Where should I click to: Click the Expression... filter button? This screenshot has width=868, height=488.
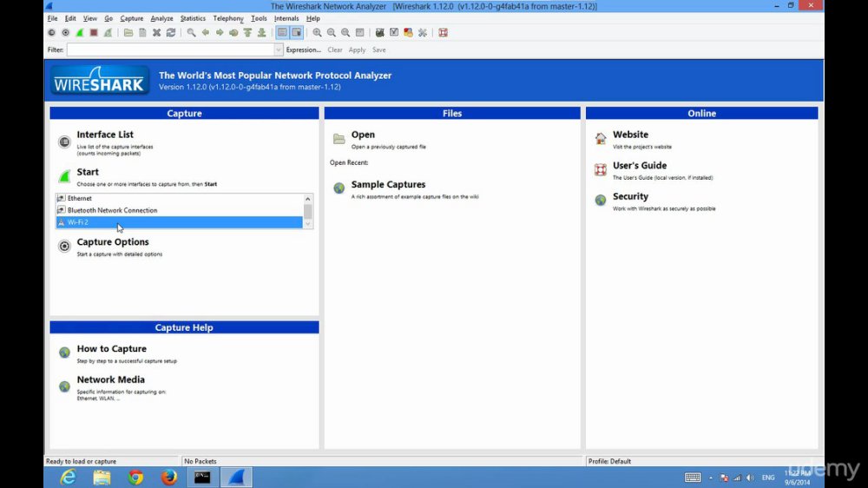[303, 49]
